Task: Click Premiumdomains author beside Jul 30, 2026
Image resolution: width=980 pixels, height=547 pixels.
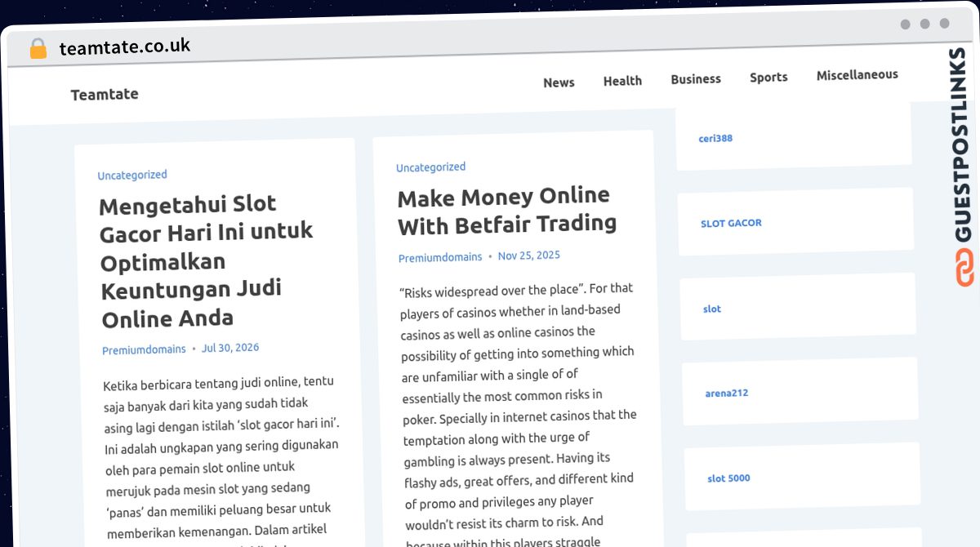Action: 144,350
